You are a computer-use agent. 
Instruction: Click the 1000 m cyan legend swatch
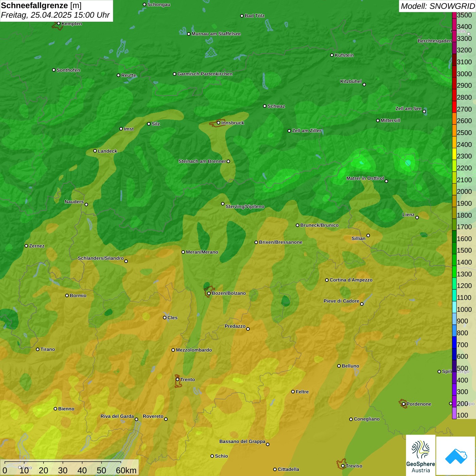tap(454, 307)
